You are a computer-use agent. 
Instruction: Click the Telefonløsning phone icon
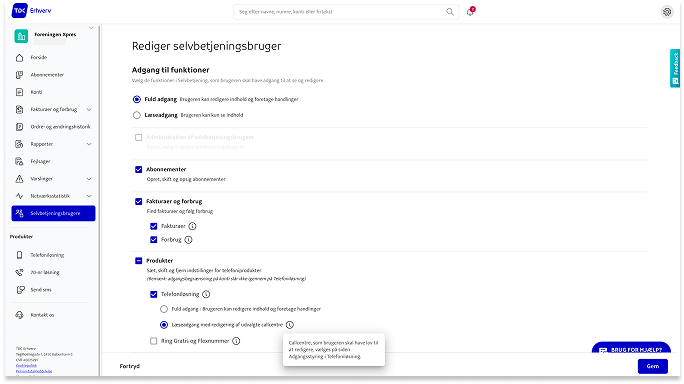click(x=19, y=255)
